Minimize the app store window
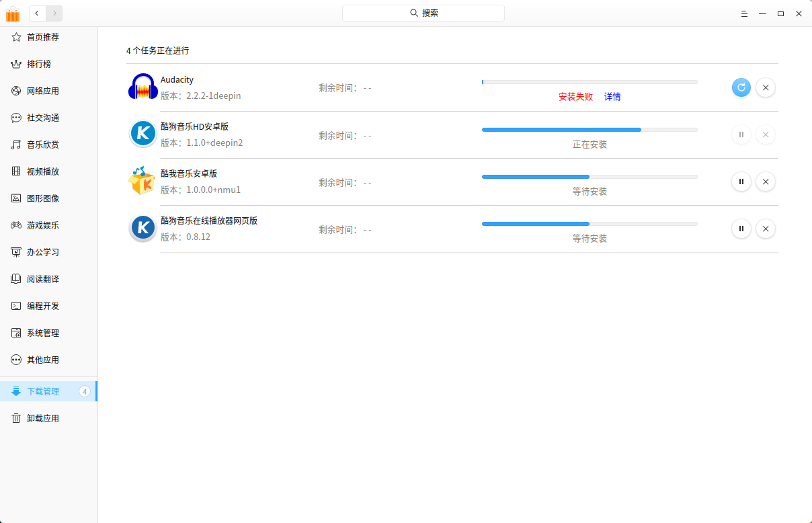The height and width of the screenshot is (523, 812). [762, 13]
